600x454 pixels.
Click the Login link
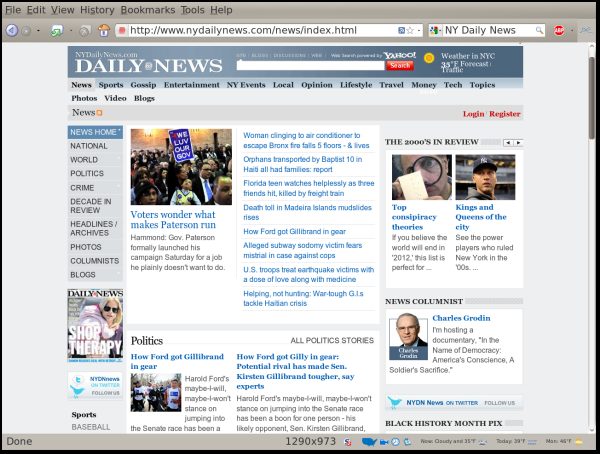pyautogui.click(x=473, y=114)
